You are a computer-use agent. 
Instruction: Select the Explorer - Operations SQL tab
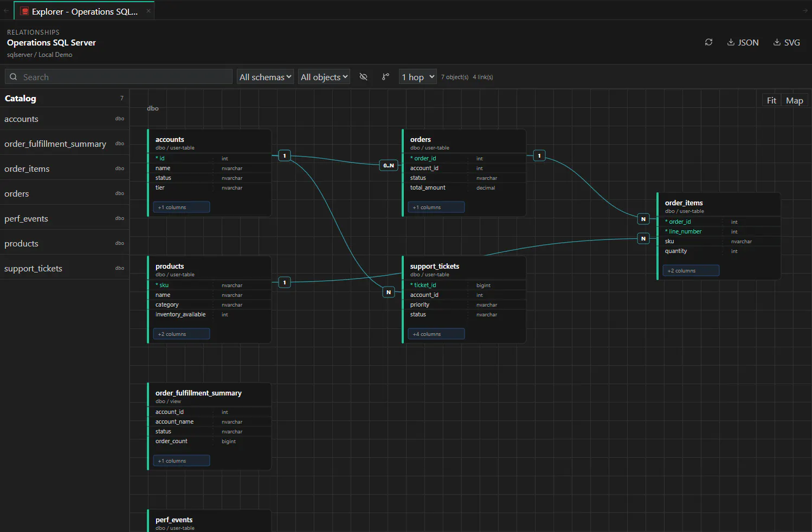point(85,11)
